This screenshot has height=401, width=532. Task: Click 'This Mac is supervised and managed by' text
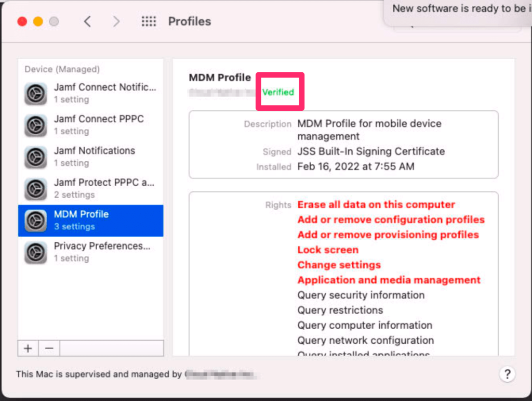99,374
